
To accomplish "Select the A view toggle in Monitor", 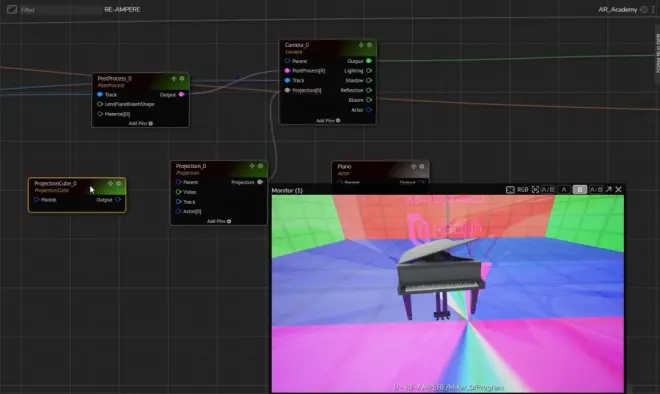I will click(x=564, y=190).
